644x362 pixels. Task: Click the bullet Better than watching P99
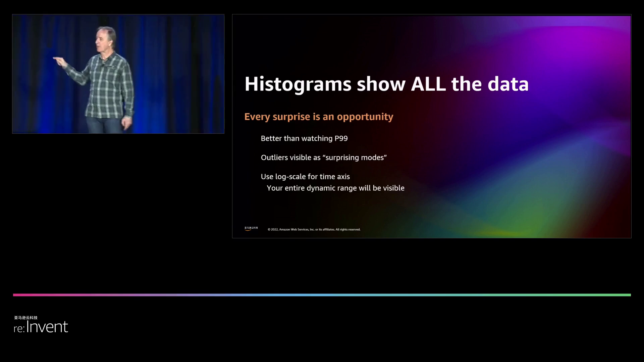[x=304, y=138]
